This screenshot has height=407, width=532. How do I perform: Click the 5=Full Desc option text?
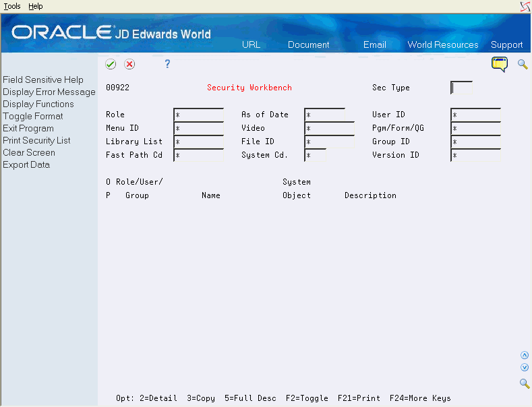click(x=250, y=398)
